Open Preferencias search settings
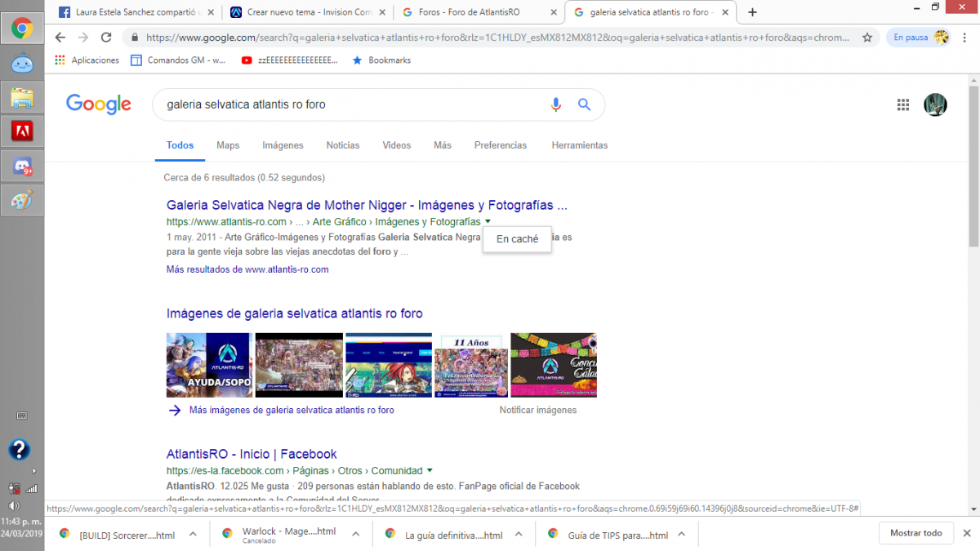The height and width of the screenshot is (551, 980). point(501,145)
